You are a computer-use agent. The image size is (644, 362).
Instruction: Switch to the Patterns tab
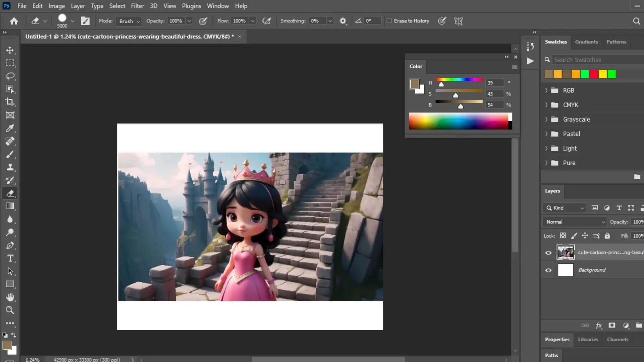(616, 42)
